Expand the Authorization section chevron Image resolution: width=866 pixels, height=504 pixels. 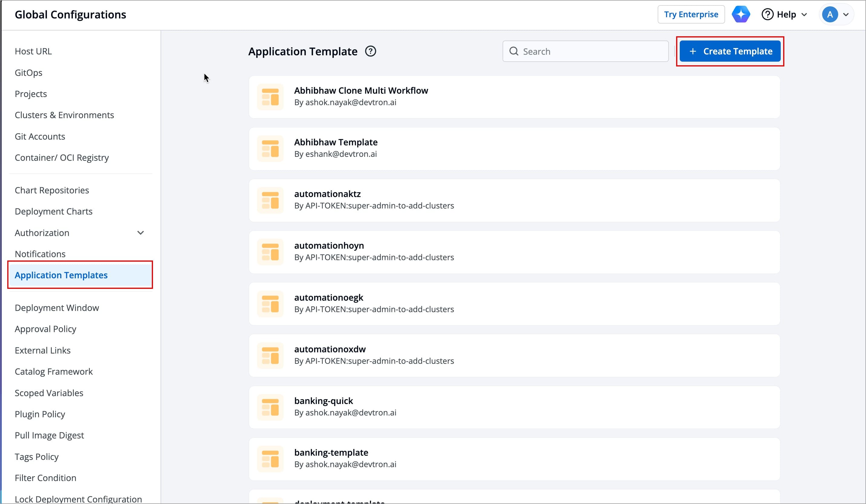point(141,232)
